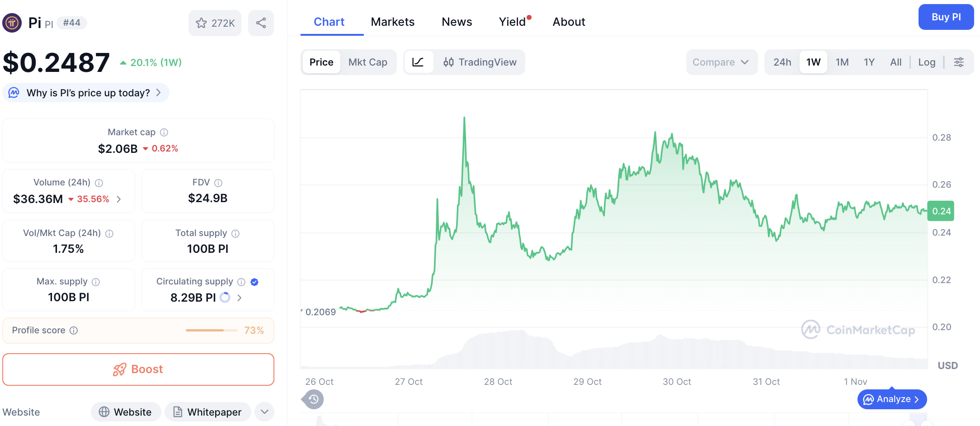Open the share options icon

tap(261, 23)
